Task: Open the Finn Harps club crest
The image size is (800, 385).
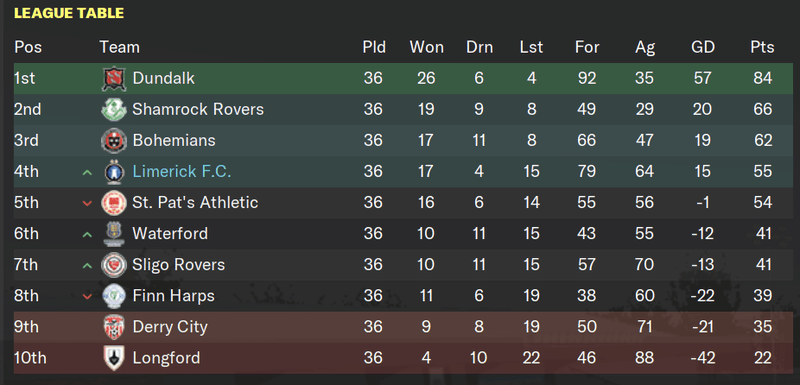Action: 114,296
